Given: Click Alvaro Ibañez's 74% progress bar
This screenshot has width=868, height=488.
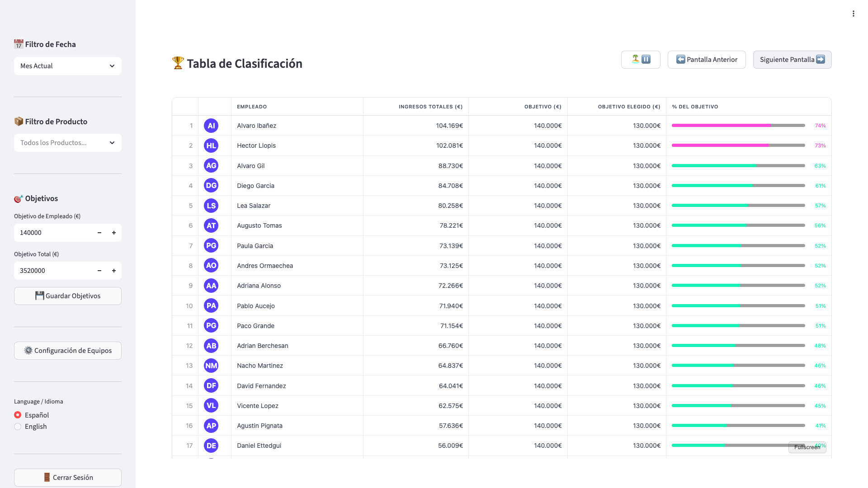Looking at the screenshot, I should click(738, 126).
